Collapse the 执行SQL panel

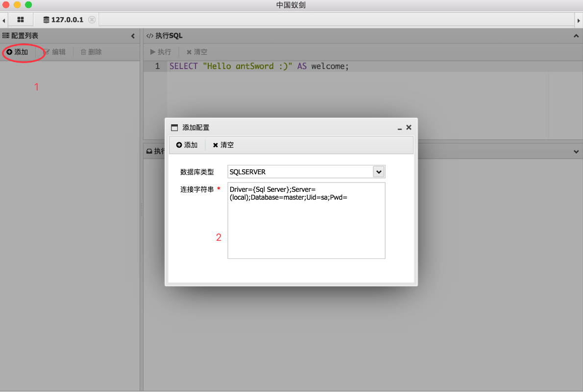[x=576, y=36]
